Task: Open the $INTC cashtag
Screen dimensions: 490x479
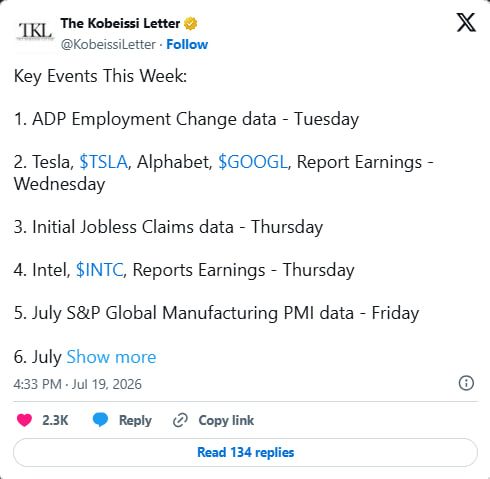Action: click(x=100, y=270)
